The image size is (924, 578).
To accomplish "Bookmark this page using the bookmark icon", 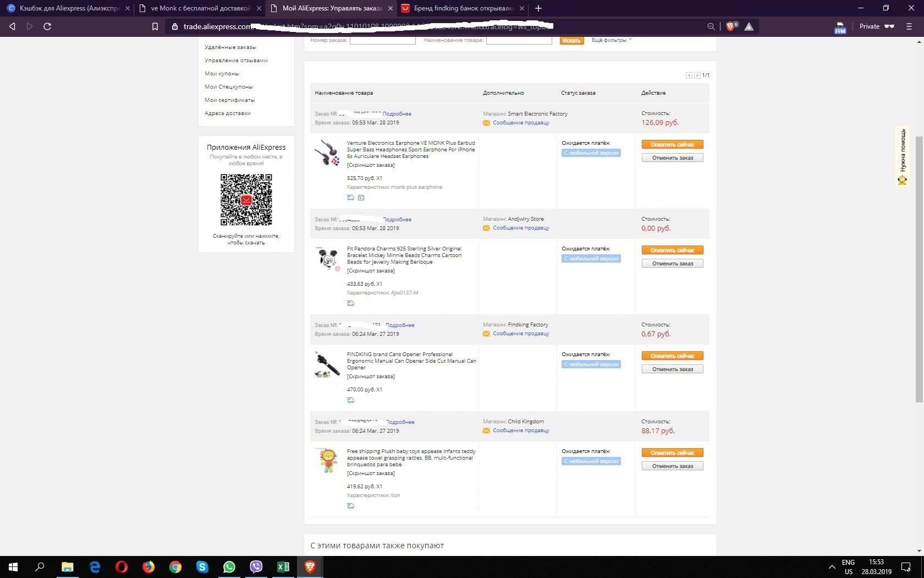I will [x=155, y=26].
